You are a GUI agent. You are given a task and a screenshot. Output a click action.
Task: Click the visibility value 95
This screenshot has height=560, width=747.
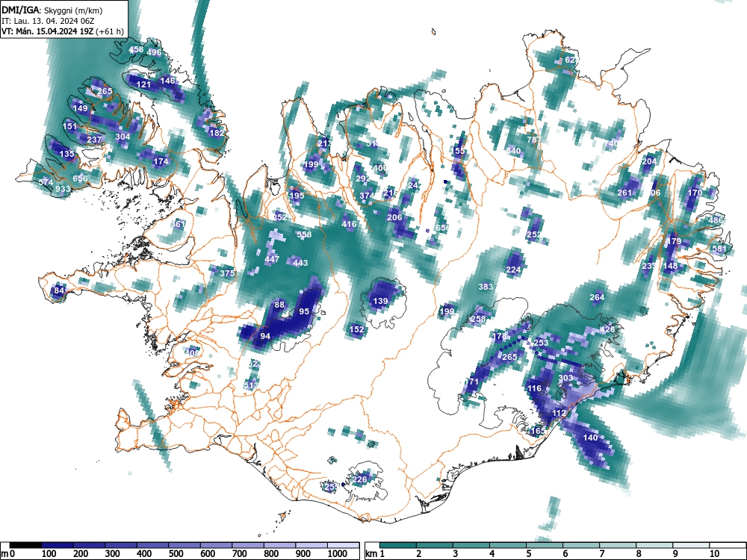tap(304, 311)
